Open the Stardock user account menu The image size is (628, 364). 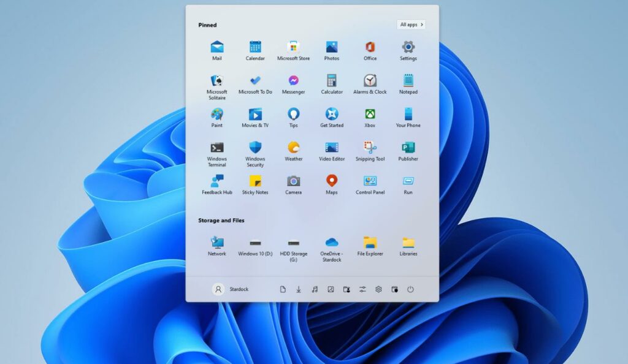click(x=231, y=289)
